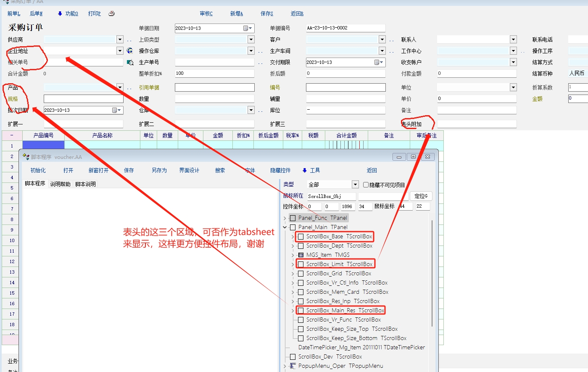The image size is (588, 372).
Task: Enable the 隐藏不可见项目 checkbox
Action: [x=366, y=185]
